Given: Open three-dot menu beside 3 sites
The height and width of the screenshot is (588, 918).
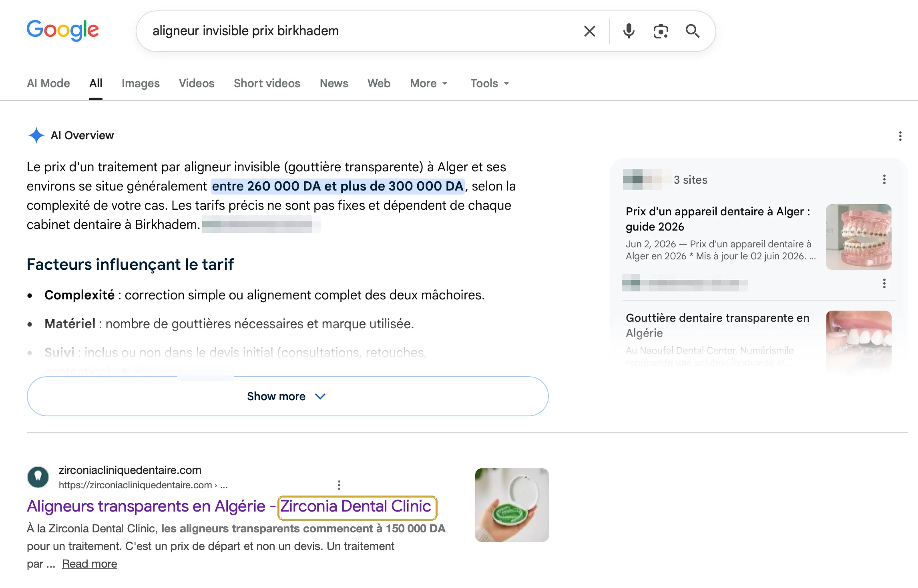Looking at the screenshot, I should point(884,179).
